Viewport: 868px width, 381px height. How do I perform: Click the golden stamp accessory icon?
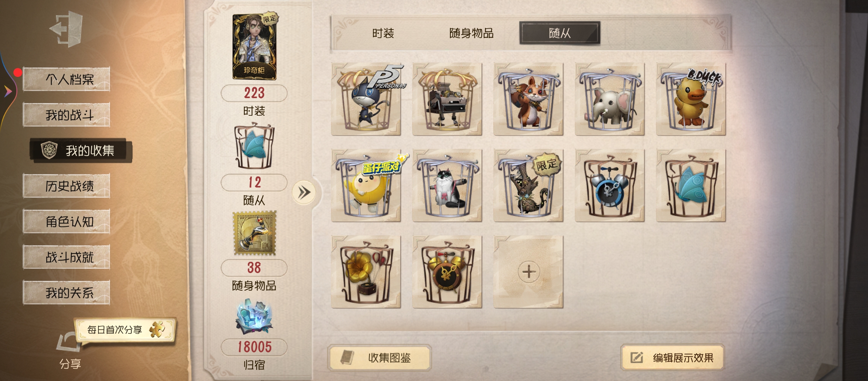click(255, 233)
